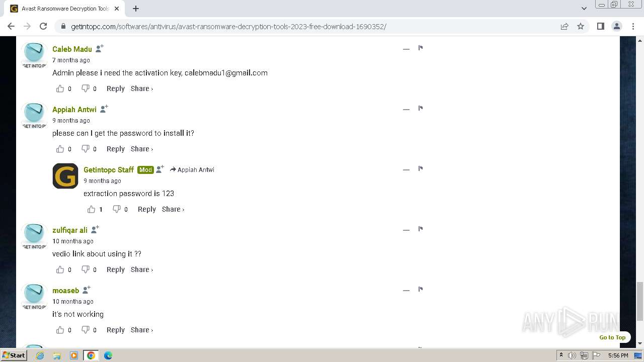Reply to Caleb Madu's comment
This screenshot has height=362, width=644.
click(x=116, y=88)
